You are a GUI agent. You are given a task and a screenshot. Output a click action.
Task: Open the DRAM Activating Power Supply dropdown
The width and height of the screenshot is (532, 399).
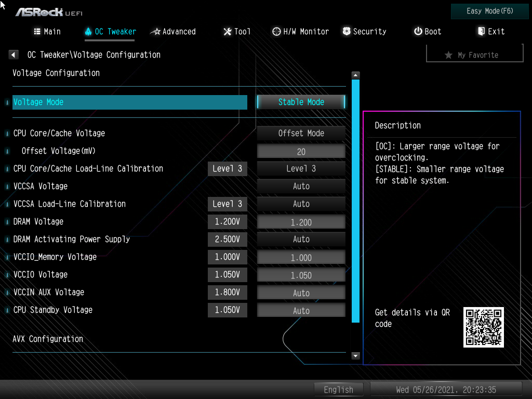pyautogui.click(x=301, y=240)
